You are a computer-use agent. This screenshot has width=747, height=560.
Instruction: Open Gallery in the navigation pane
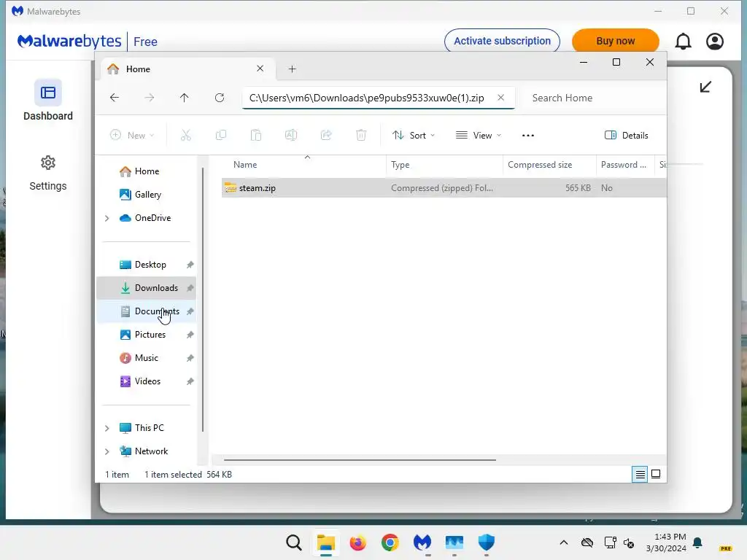coord(146,195)
